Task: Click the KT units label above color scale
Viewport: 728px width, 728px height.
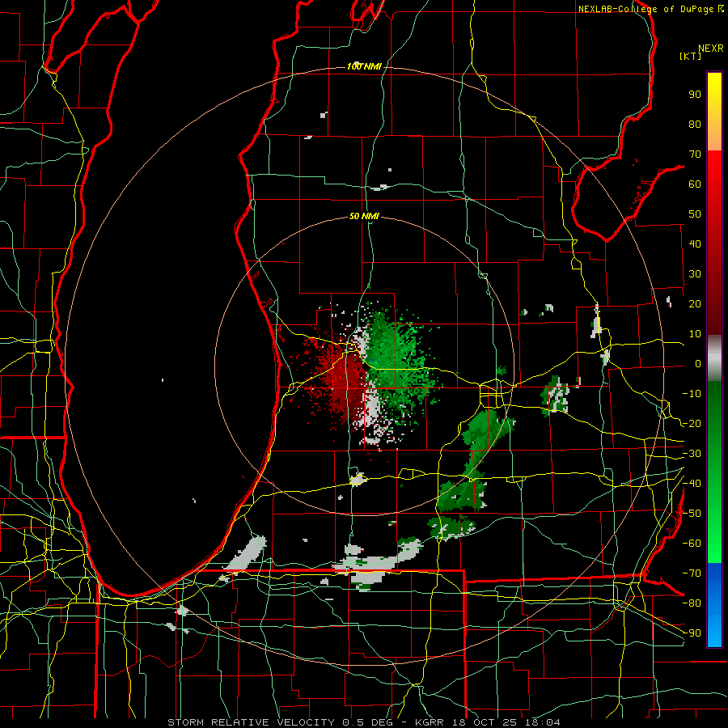Action: coord(691,56)
